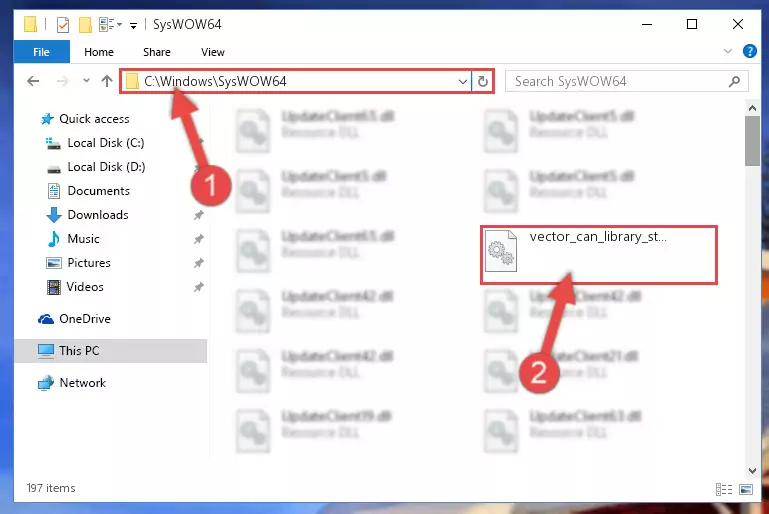
Task: Open Customize Quick Access Toolbar dropdown
Action: pyautogui.click(x=133, y=26)
